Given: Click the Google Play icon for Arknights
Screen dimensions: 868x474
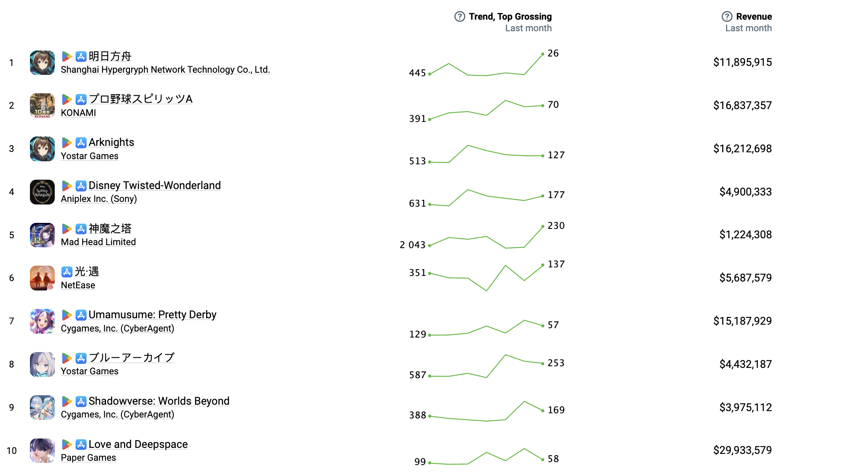Looking at the screenshot, I should pos(67,142).
